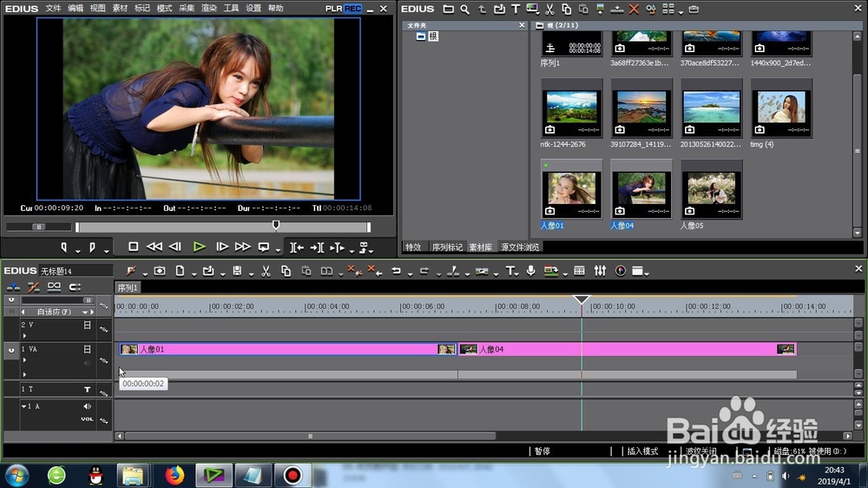Click the bin search icon
This screenshot has width=868, height=488.
(465, 9)
